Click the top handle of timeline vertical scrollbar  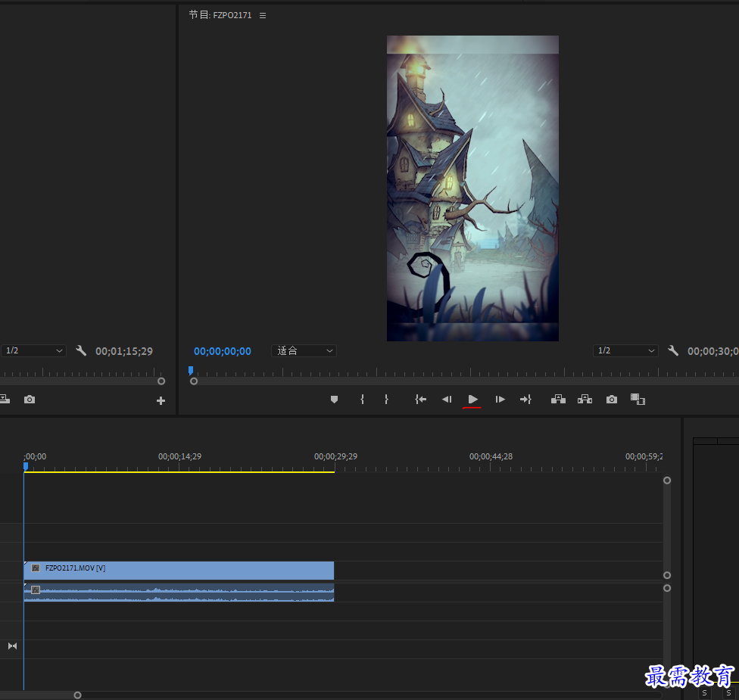pyautogui.click(x=667, y=481)
